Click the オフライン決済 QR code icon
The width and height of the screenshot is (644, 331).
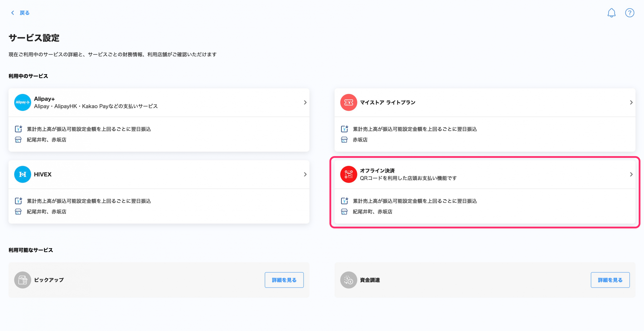pyautogui.click(x=348, y=174)
